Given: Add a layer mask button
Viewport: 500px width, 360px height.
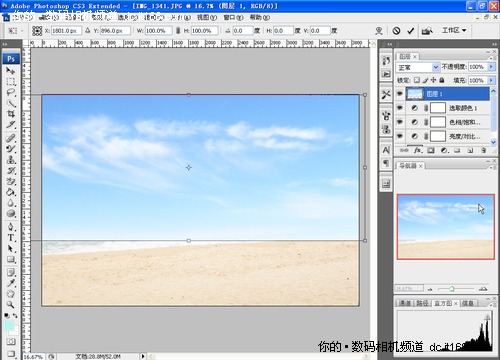Looking at the screenshot, I should coord(431,150).
